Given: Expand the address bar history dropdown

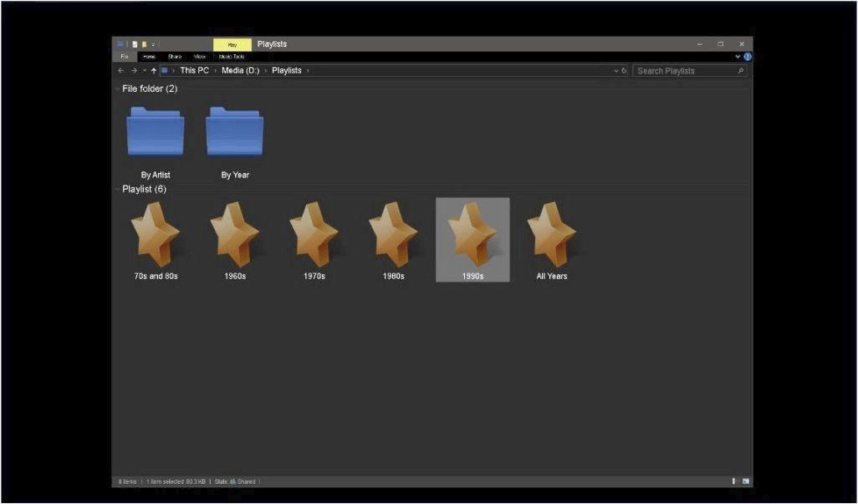Looking at the screenshot, I should (616, 71).
